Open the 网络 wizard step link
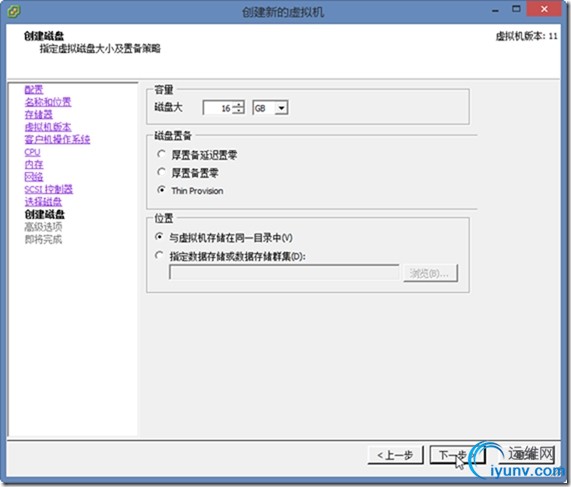The image size is (571, 487). coord(34,177)
